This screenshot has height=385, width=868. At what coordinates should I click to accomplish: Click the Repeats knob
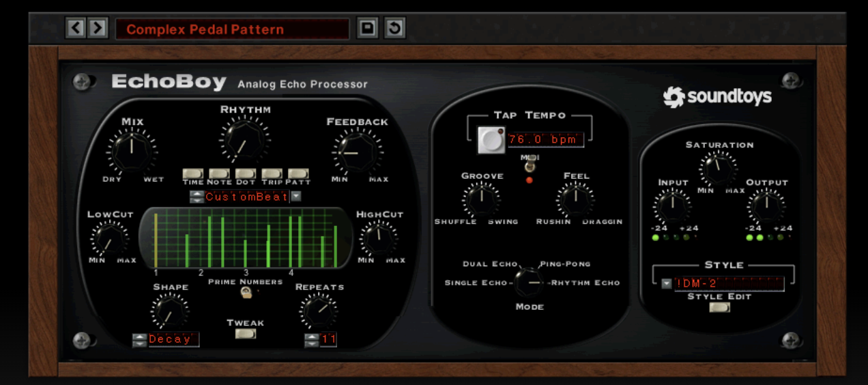[318, 313]
